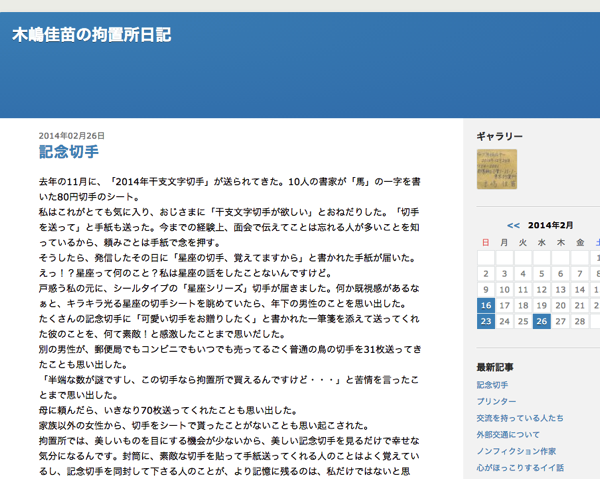
Task: Click calendar day 12
Action: click(x=542, y=290)
